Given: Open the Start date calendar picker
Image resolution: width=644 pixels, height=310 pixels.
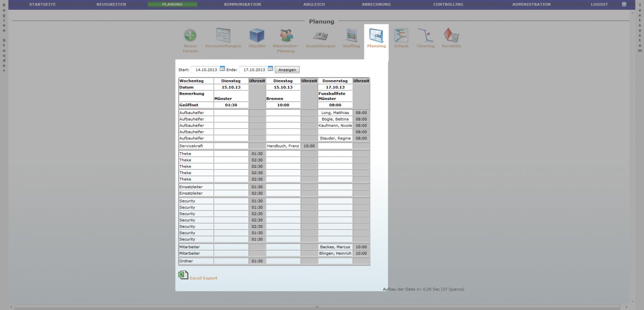Looking at the screenshot, I should pos(222,69).
